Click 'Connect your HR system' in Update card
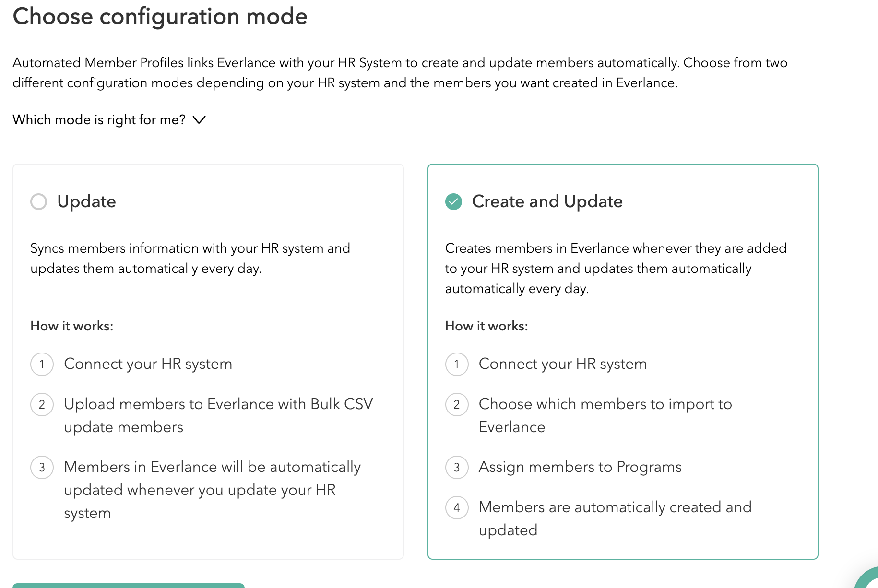This screenshot has height=588, width=878. [148, 364]
